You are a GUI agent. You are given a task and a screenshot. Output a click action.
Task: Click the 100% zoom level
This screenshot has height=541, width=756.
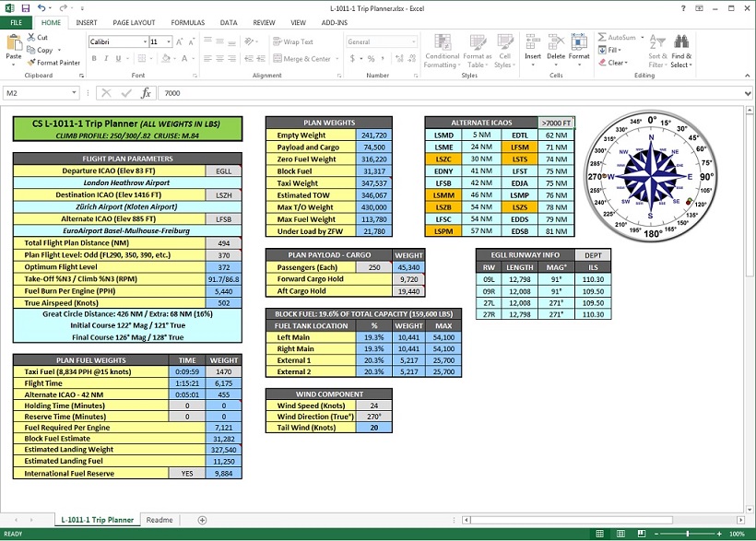(x=737, y=534)
